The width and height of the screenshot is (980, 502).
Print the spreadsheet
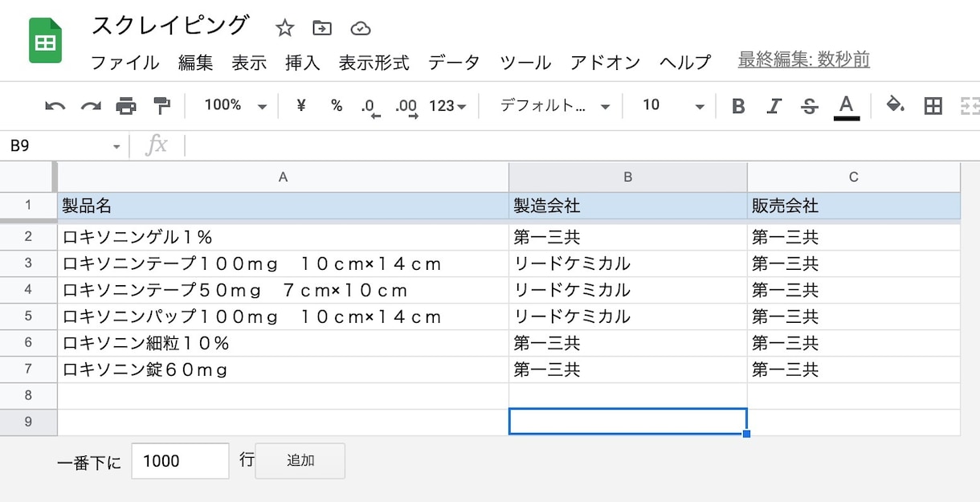126,106
